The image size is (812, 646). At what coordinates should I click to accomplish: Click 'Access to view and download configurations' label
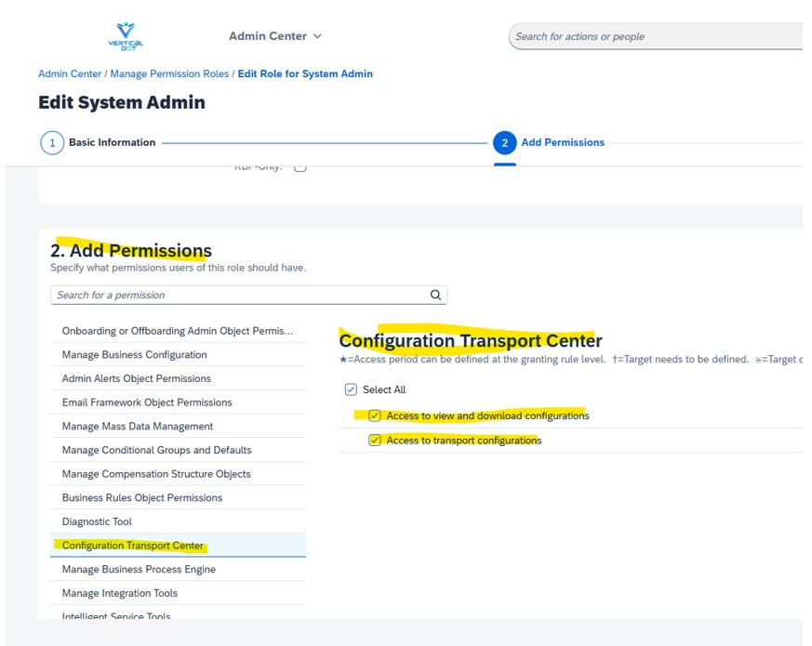tap(487, 415)
